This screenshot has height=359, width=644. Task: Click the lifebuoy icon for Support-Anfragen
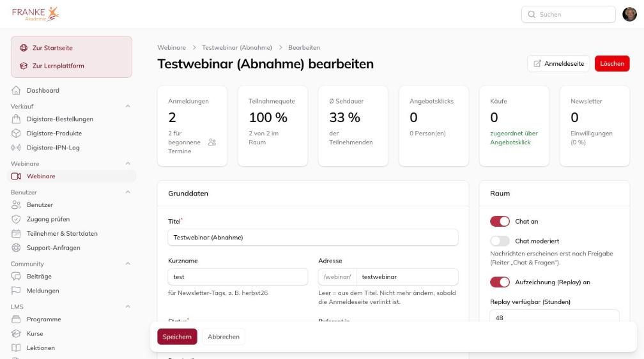16,248
